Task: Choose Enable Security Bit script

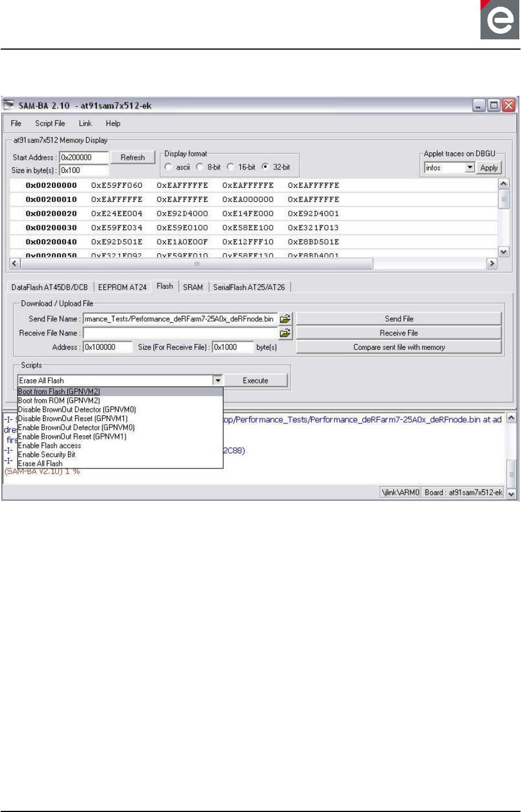Action: coord(120,455)
